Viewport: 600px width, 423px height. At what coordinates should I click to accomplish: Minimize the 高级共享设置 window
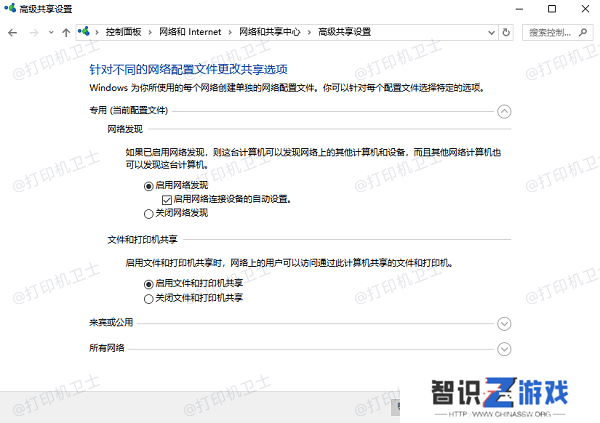coord(519,9)
